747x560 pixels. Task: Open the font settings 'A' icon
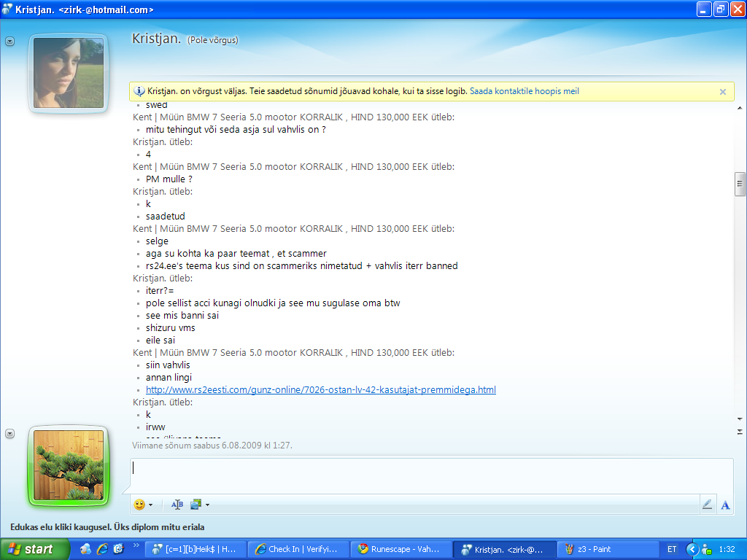[725, 505]
